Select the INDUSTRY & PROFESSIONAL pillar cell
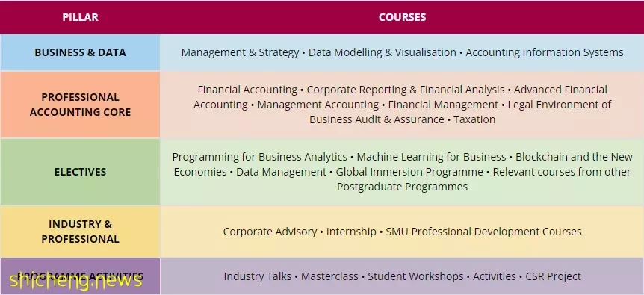 [80, 232]
